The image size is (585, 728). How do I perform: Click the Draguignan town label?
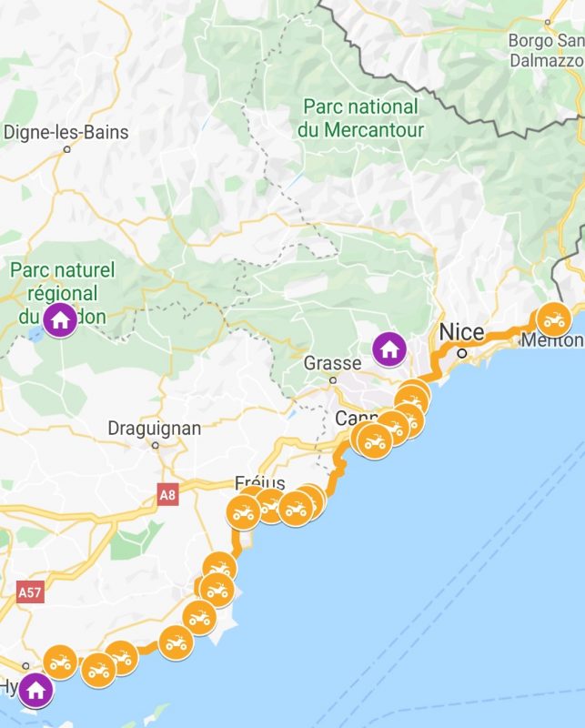[155, 428]
